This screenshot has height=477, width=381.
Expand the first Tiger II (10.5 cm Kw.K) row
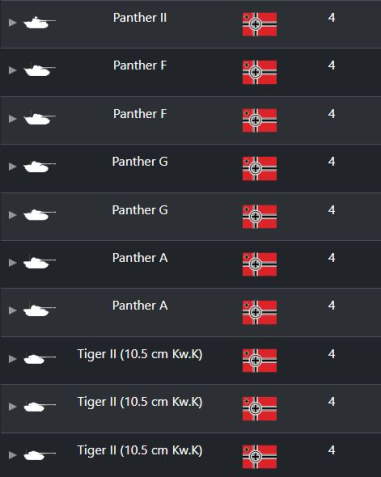coord(12,359)
